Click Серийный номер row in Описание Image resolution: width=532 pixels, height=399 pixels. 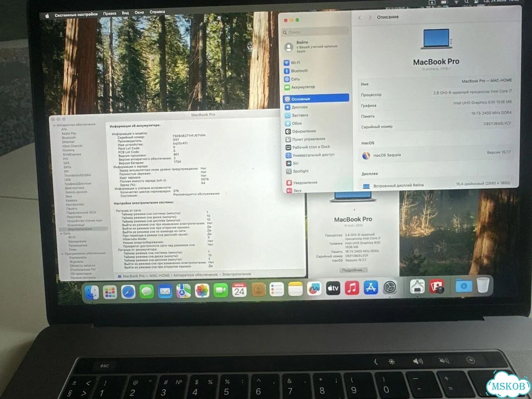(x=436, y=125)
